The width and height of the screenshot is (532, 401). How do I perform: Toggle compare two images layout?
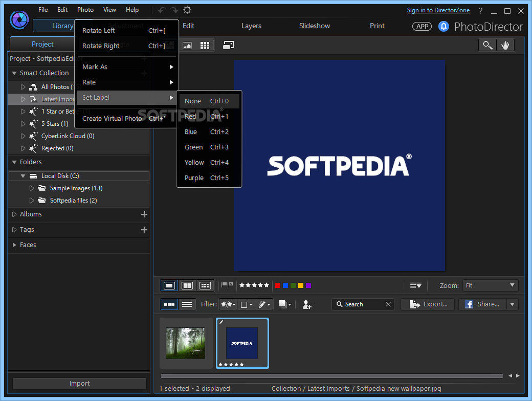pos(187,285)
